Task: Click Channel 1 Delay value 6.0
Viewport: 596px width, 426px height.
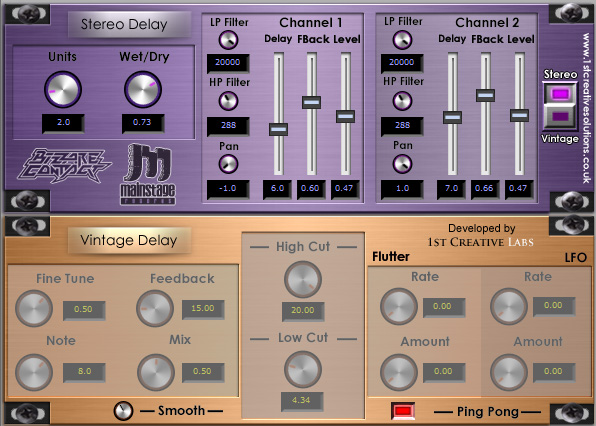Action: tap(277, 189)
